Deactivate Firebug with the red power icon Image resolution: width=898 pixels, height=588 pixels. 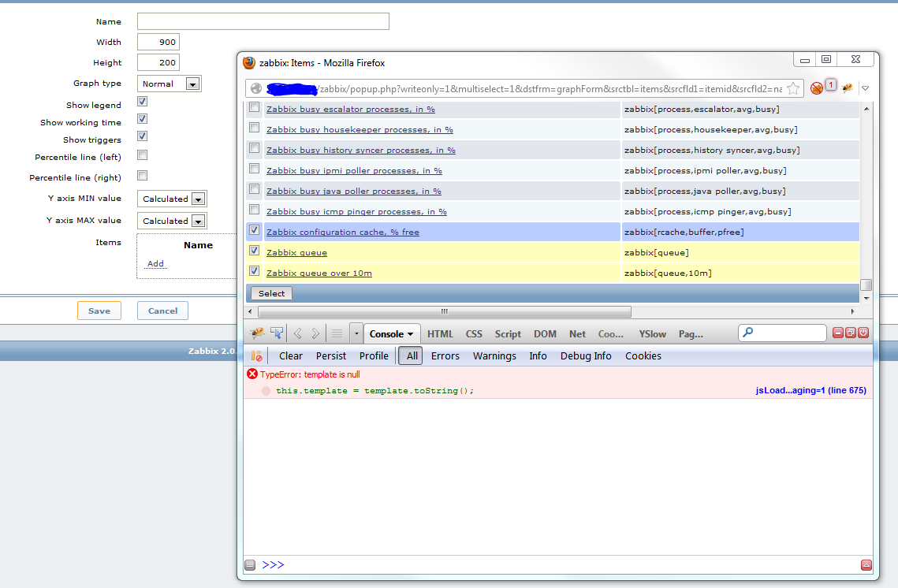pyautogui.click(x=863, y=333)
